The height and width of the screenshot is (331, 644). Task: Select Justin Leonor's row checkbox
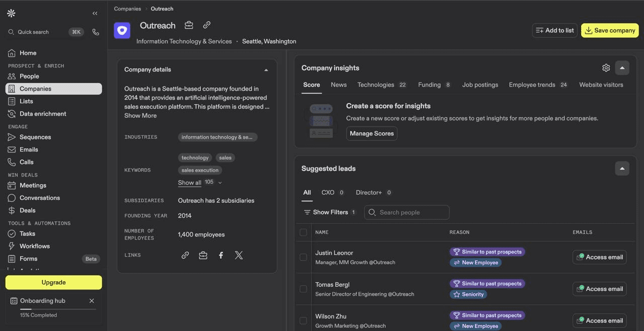click(x=303, y=257)
